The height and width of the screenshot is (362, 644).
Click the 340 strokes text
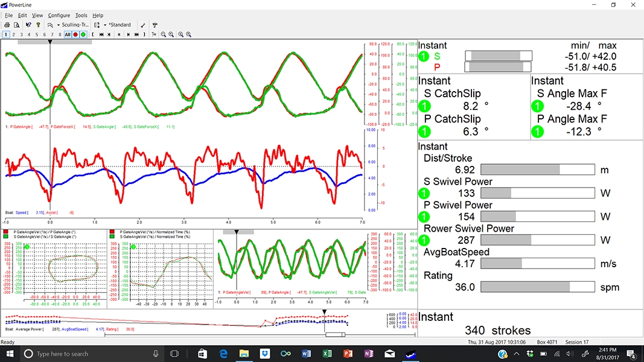(x=498, y=331)
